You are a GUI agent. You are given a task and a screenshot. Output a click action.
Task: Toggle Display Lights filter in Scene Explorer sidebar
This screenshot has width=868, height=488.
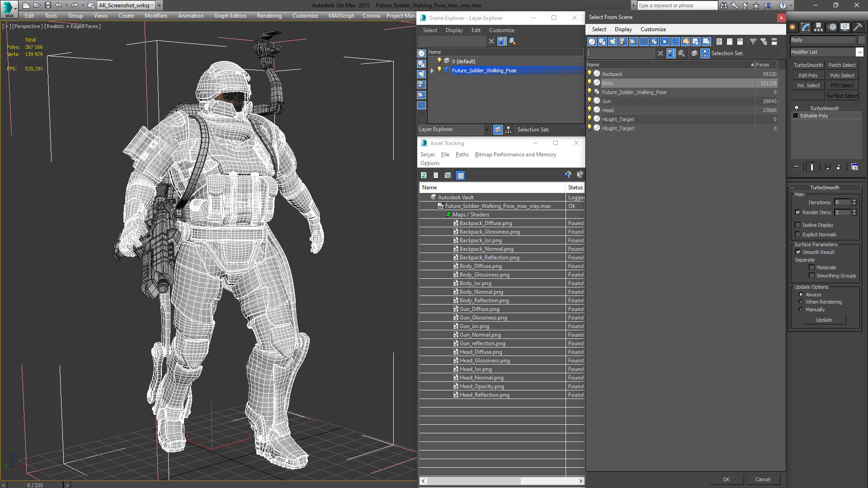pyautogui.click(x=421, y=74)
